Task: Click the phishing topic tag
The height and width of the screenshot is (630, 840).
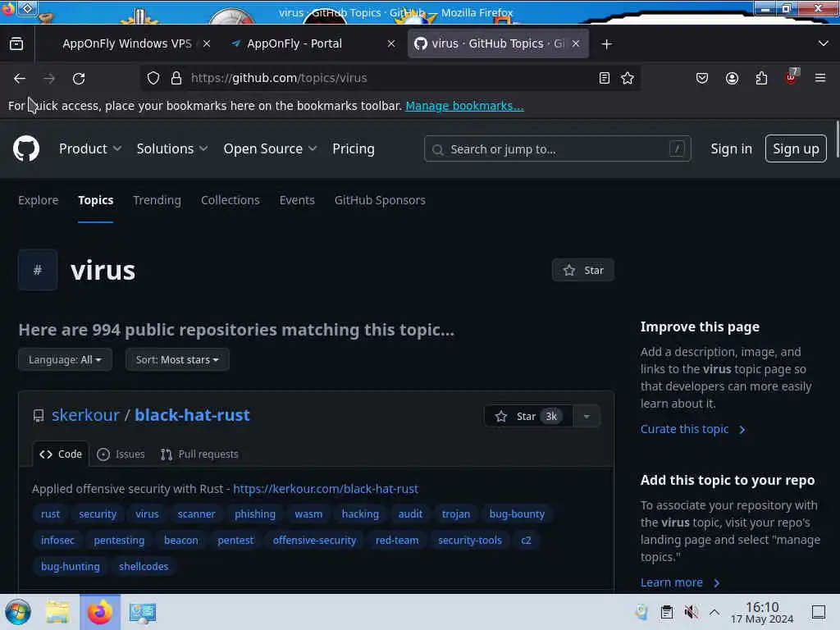Action: (255, 514)
